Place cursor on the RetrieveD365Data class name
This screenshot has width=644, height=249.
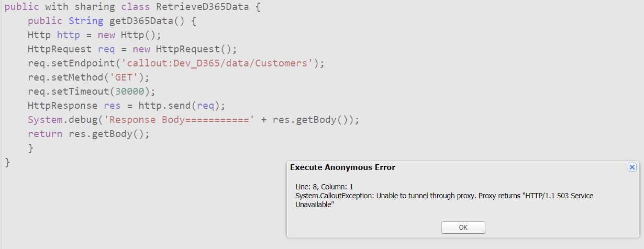199,7
